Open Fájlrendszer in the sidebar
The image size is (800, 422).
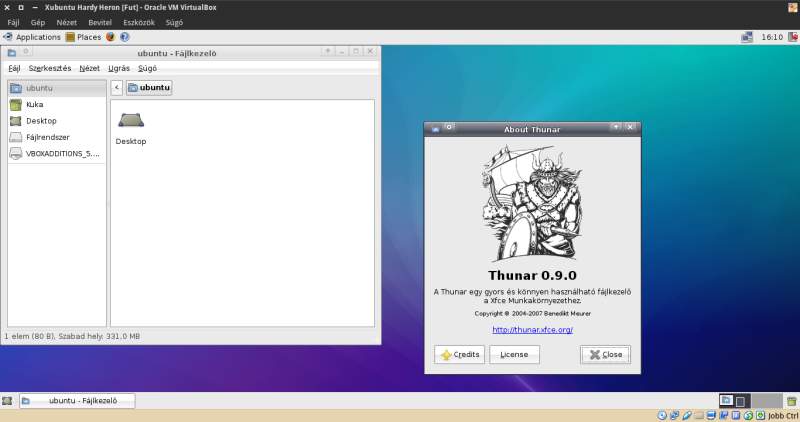tap(57, 137)
